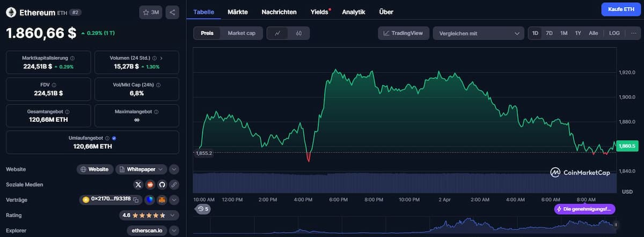644x237 pixels.
Task: Click the 1,855.2 baseline price label
Action: tap(203, 153)
